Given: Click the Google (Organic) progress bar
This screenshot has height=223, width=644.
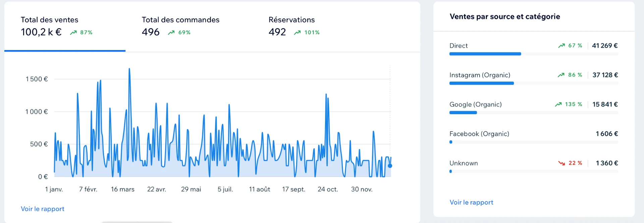Looking at the screenshot, I should 534,113.
